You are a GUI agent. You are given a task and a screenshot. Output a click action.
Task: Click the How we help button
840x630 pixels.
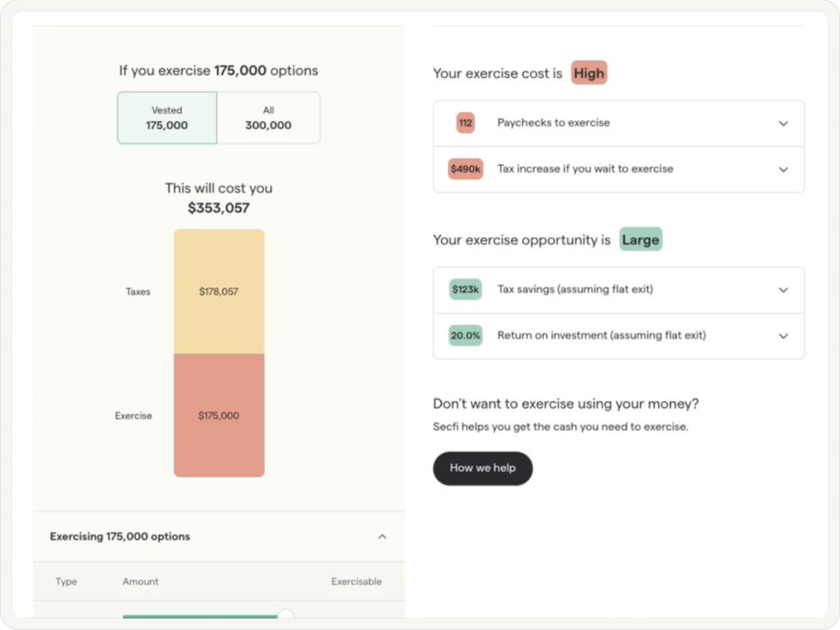point(482,468)
